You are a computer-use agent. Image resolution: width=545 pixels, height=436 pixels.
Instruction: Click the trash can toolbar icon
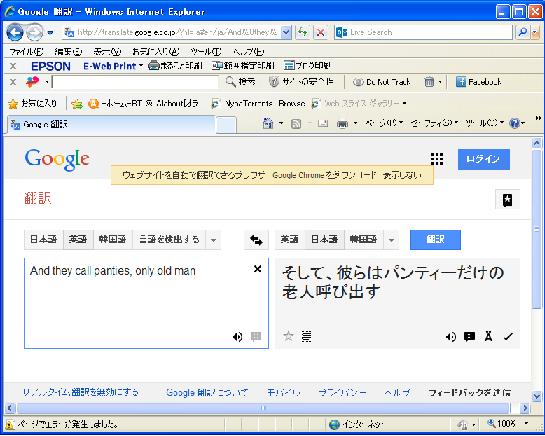pos(429,82)
